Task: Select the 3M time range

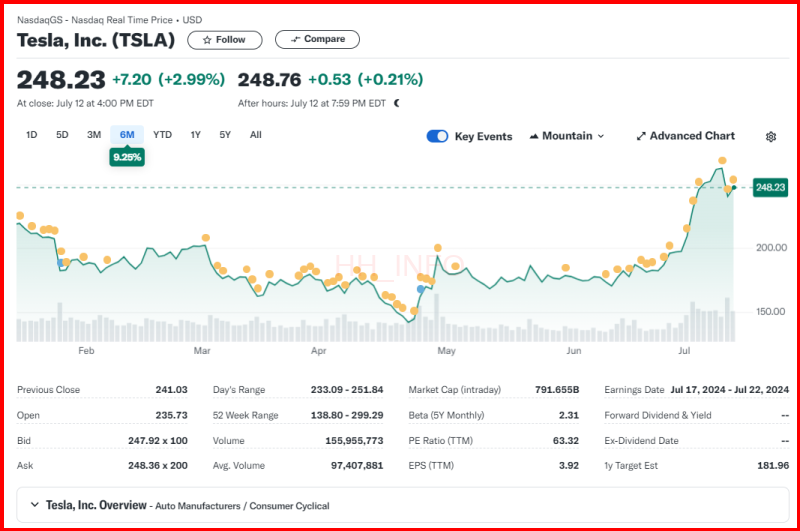Action: click(x=94, y=135)
